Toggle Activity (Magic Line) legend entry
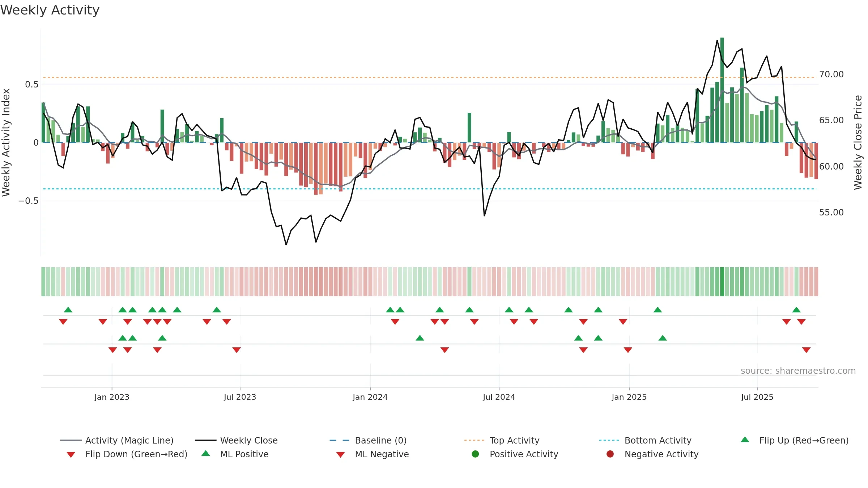Image resolution: width=868 pixels, height=488 pixels. tap(117, 440)
